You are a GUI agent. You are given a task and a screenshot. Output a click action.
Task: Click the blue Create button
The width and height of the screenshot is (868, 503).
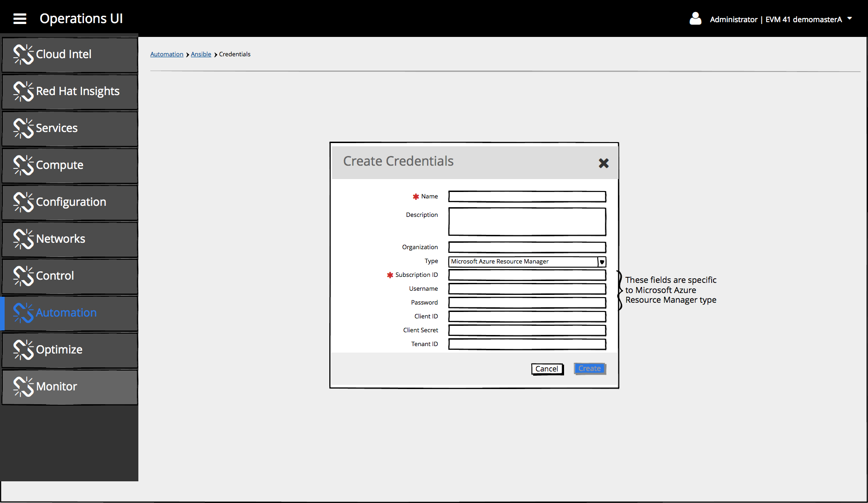click(x=590, y=368)
